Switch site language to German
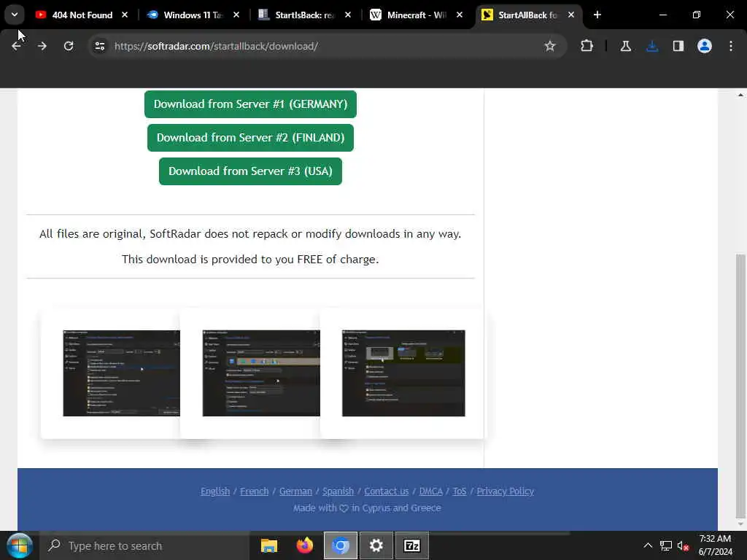 coord(296,491)
